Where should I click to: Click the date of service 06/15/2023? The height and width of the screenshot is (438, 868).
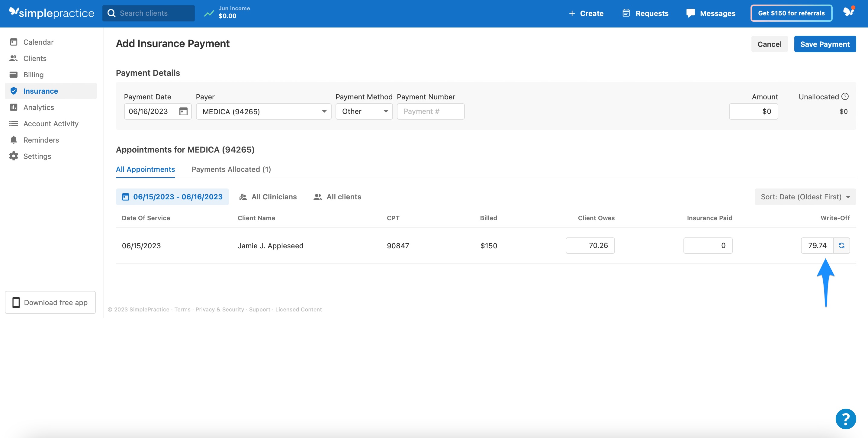coord(141,246)
